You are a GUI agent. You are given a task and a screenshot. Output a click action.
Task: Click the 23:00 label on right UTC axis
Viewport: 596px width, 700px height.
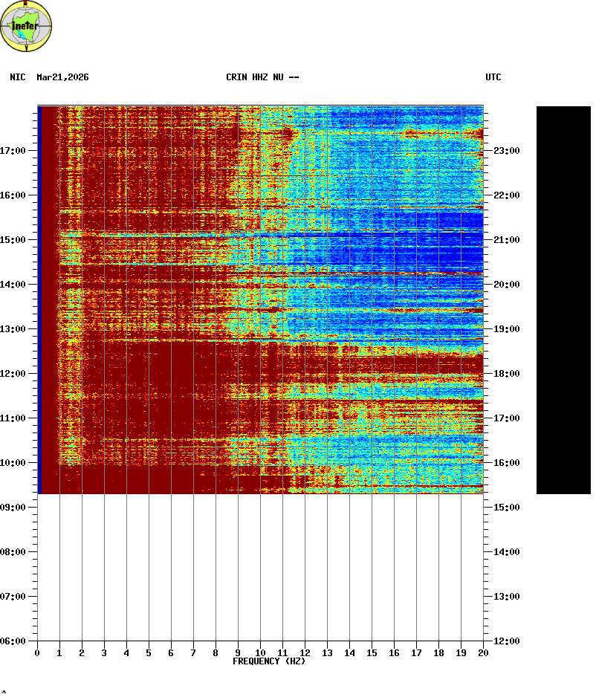[506, 151]
